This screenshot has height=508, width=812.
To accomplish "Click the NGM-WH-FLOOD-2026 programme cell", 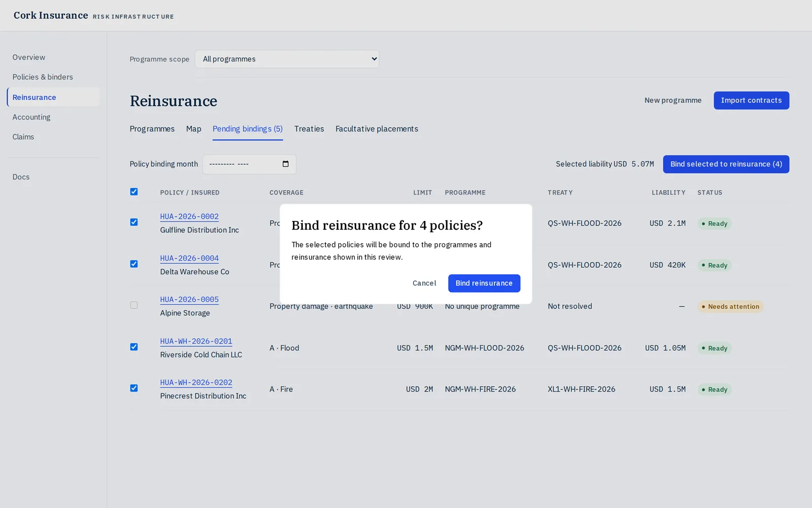I will click(484, 348).
